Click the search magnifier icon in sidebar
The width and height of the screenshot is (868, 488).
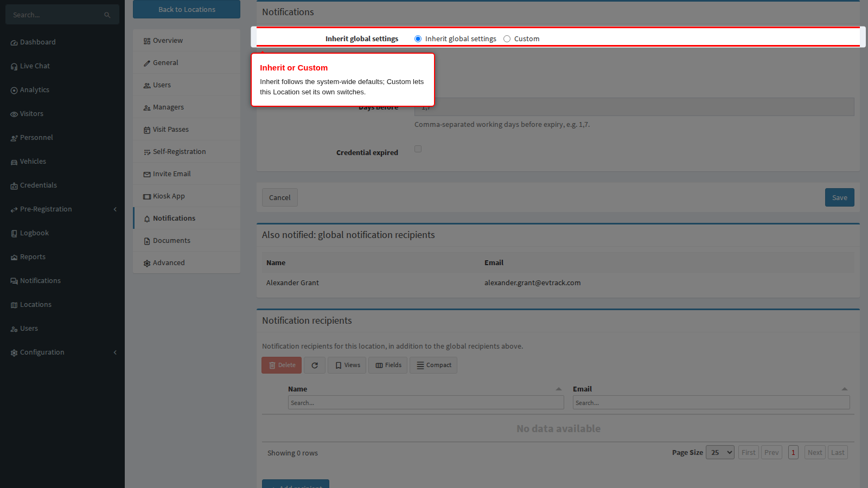coord(107,15)
